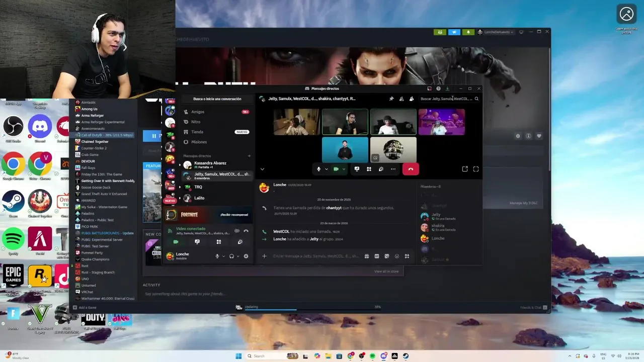644x362 pixels.
Task: Open Steam notifications bell icon
Action: point(468,32)
